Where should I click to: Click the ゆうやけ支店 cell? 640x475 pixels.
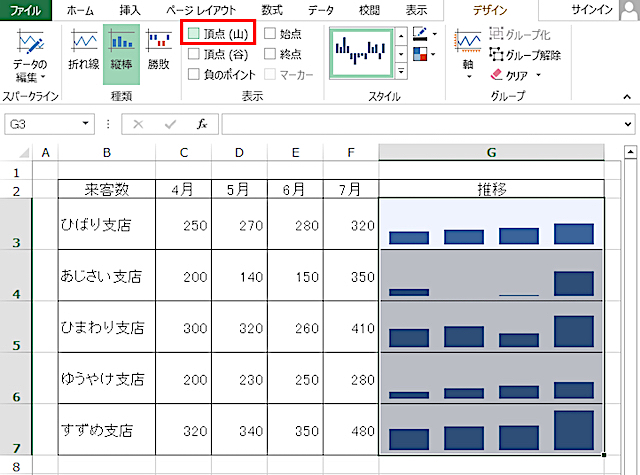point(107,378)
